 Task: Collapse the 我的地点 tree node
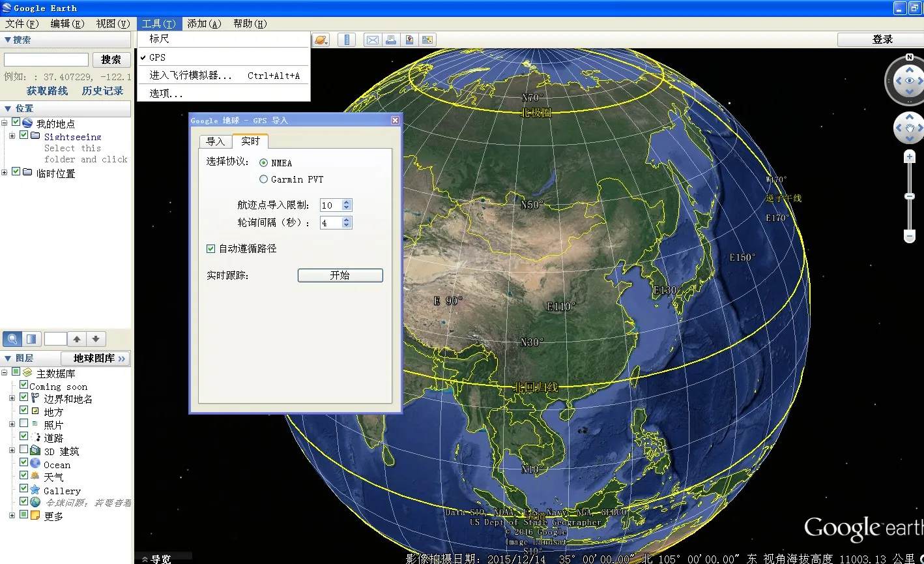(5, 123)
